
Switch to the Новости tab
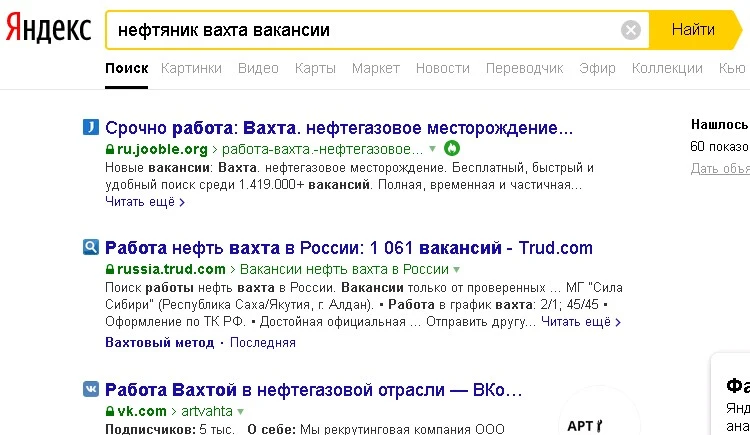pos(442,68)
